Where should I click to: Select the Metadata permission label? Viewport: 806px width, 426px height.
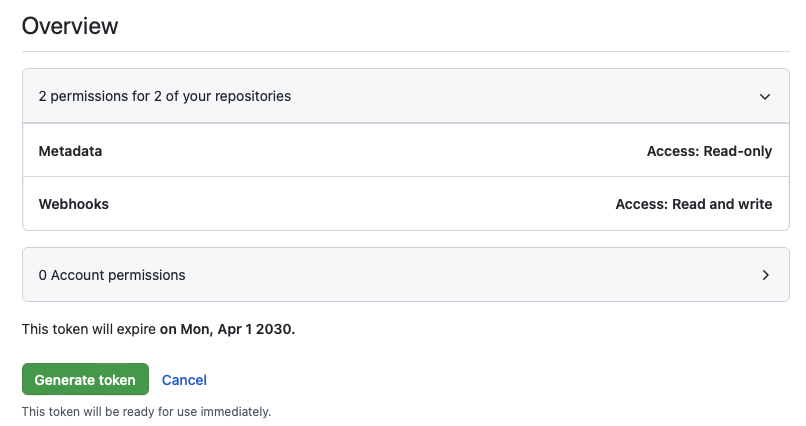[70, 151]
